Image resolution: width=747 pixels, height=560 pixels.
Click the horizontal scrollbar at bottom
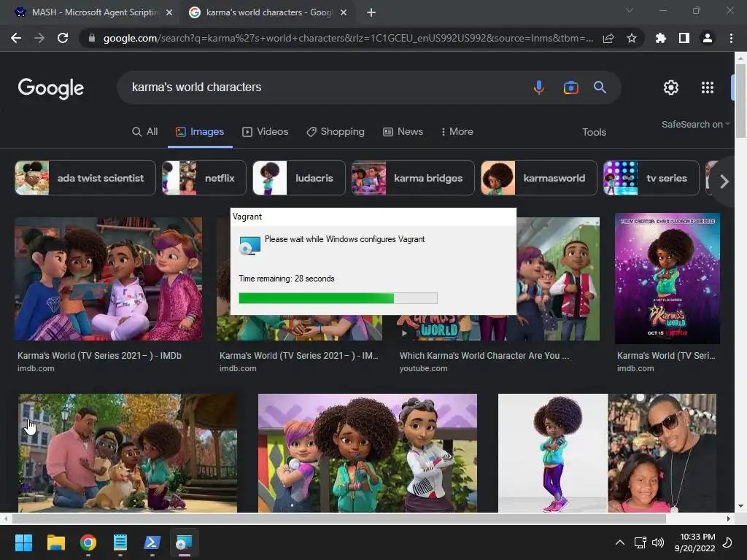click(x=338, y=518)
